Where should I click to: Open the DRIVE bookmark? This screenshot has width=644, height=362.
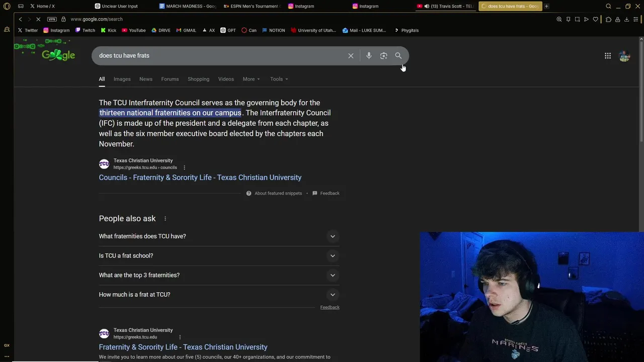tap(161, 30)
